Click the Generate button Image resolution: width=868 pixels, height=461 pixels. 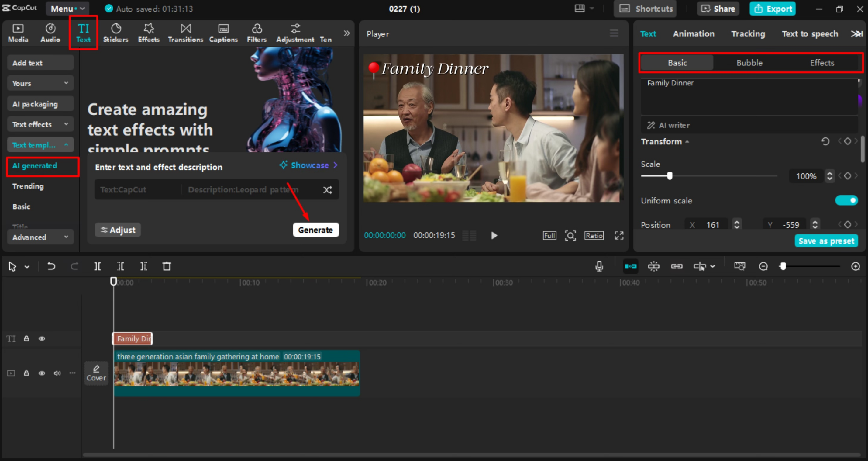tap(315, 230)
